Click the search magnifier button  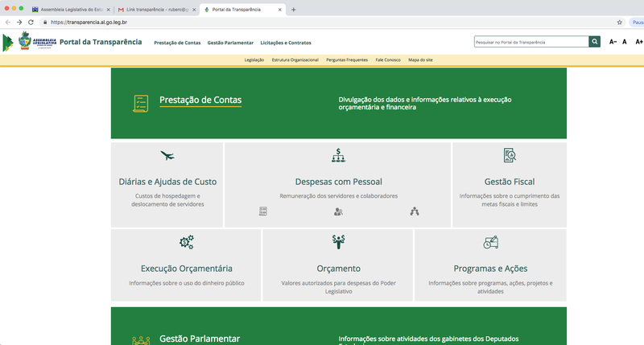[x=594, y=42]
